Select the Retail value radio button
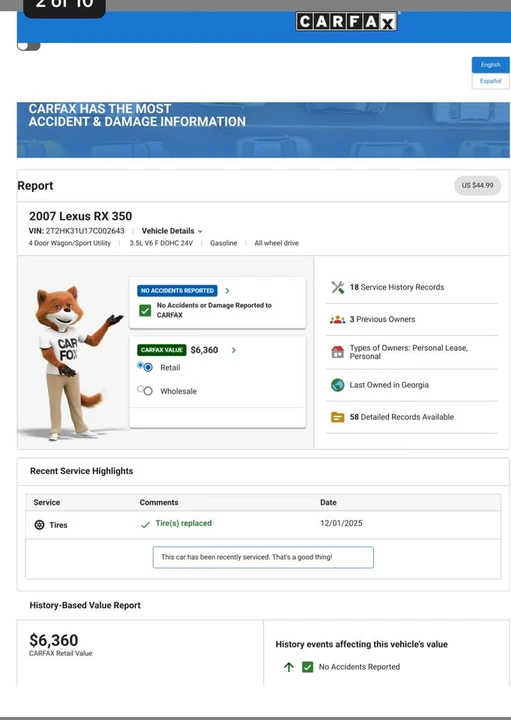The image size is (511, 720). point(147,367)
